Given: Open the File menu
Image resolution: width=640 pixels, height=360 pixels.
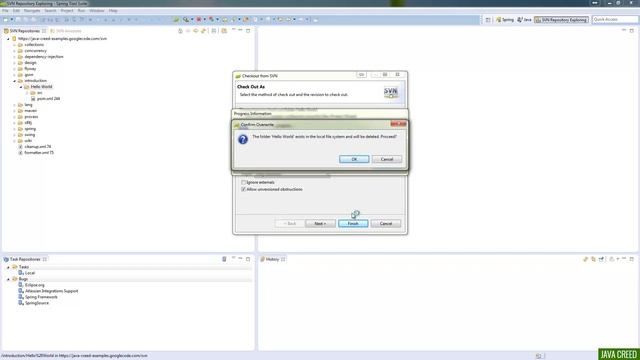Looking at the screenshot, I should coord(5,11).
